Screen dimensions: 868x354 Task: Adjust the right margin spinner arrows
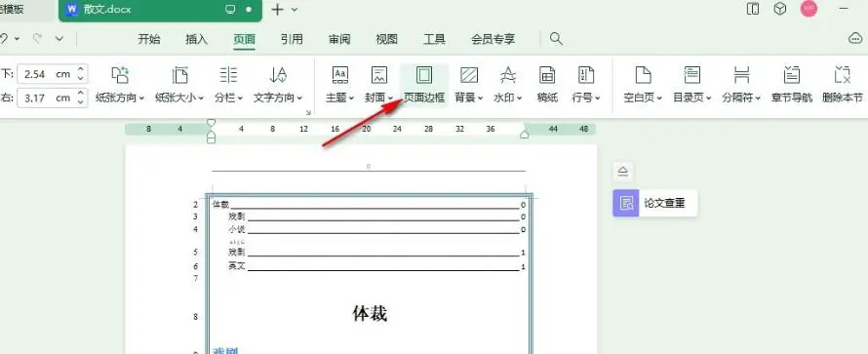point(81,98)
